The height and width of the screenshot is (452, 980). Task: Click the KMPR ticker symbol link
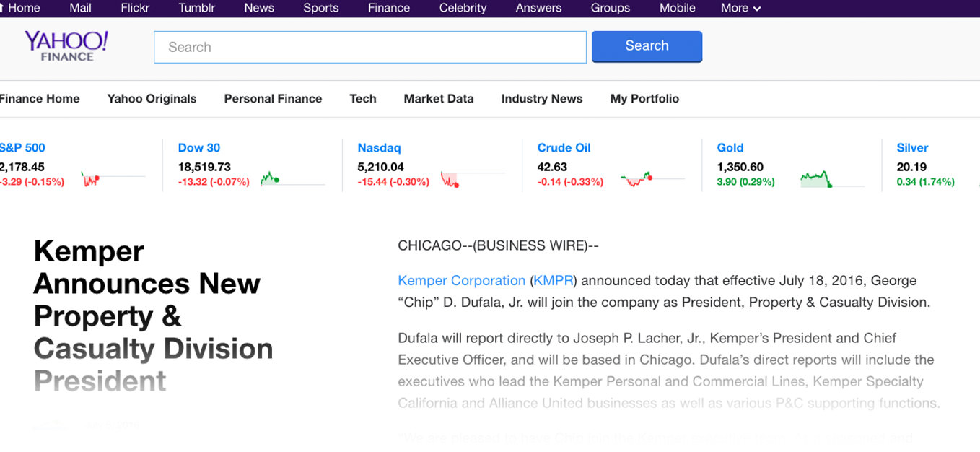[x=555, y=281]
